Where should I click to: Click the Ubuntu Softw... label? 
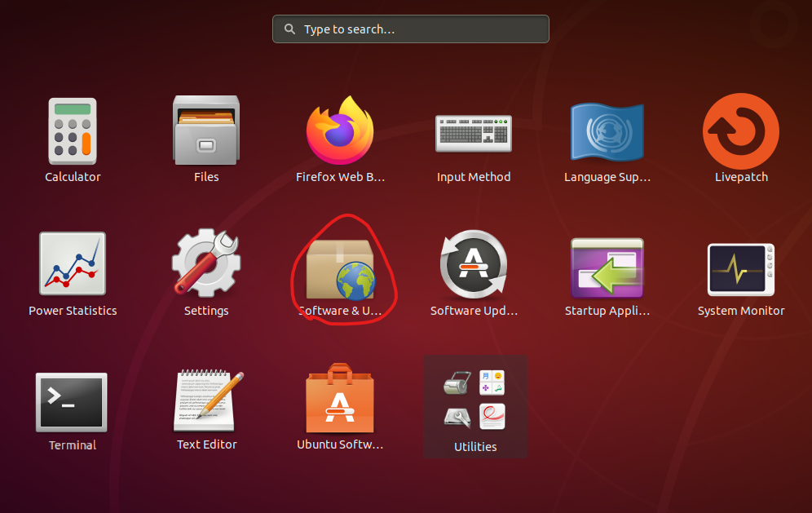point(340,444)
